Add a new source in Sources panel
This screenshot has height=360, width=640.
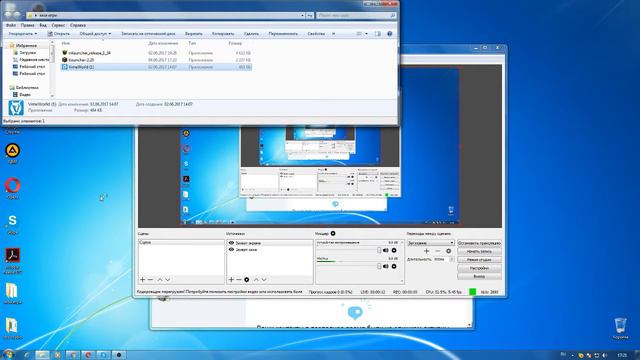(231, 280)
